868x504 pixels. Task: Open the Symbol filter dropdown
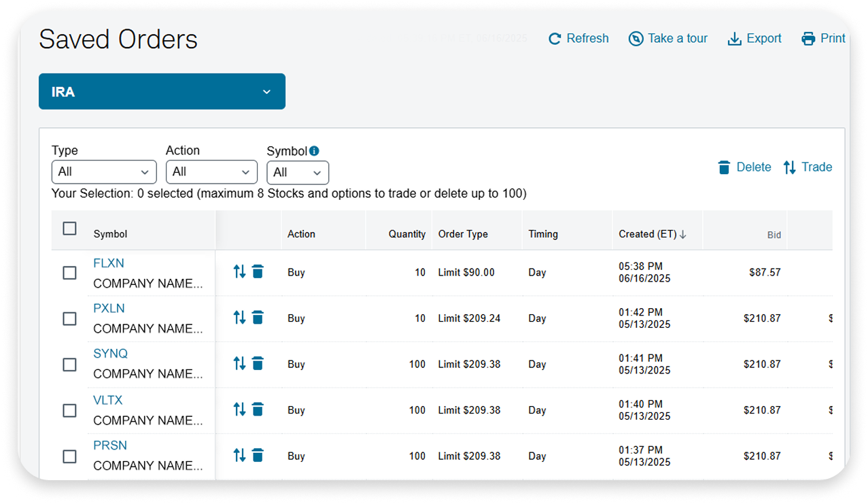click(298, 172)
